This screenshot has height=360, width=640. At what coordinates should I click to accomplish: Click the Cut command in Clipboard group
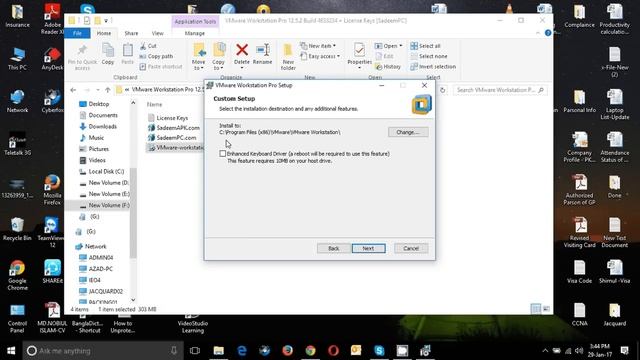[x=148, y=46]
